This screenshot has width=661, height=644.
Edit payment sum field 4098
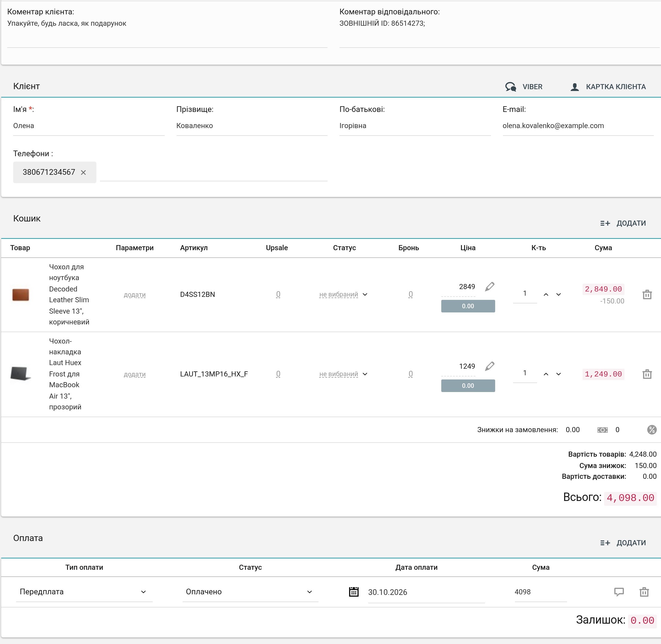click(x=541, y=592)
